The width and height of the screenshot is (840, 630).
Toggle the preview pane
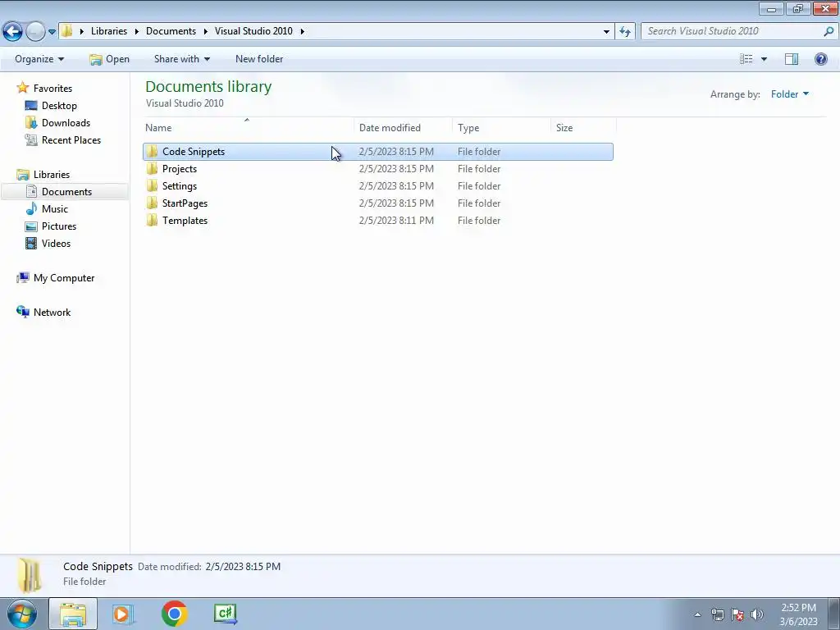[792, 59]
